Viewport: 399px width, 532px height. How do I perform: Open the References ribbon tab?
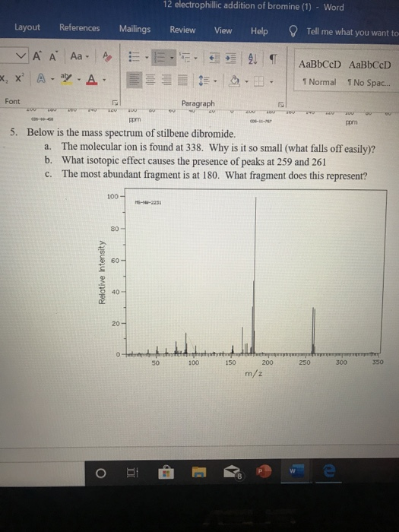click(x=79, y=28)
